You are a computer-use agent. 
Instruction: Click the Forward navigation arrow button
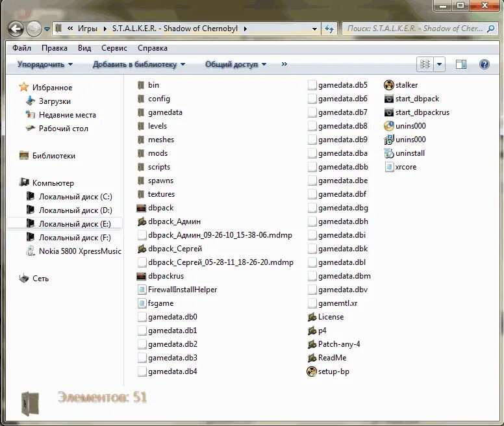(34, 29)
